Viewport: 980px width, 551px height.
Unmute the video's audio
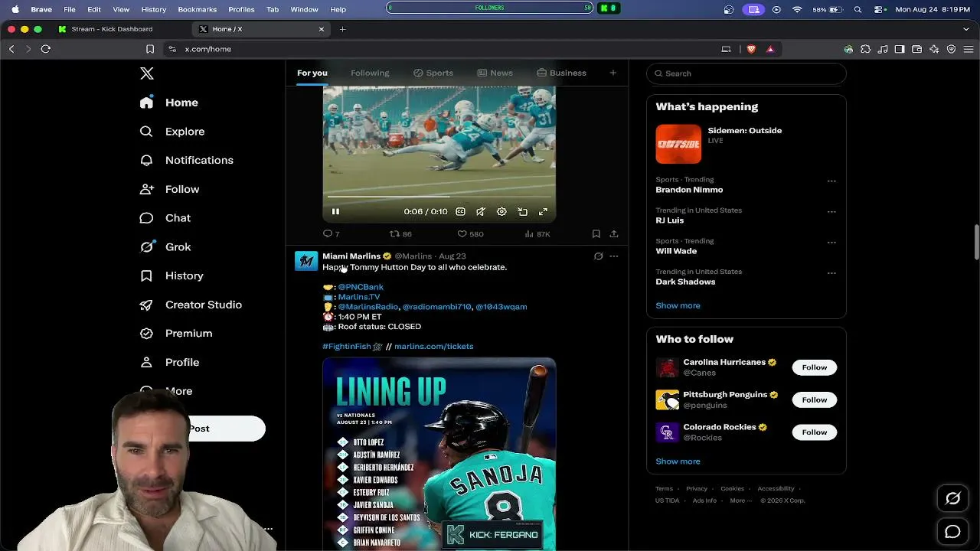coord(481,212)
